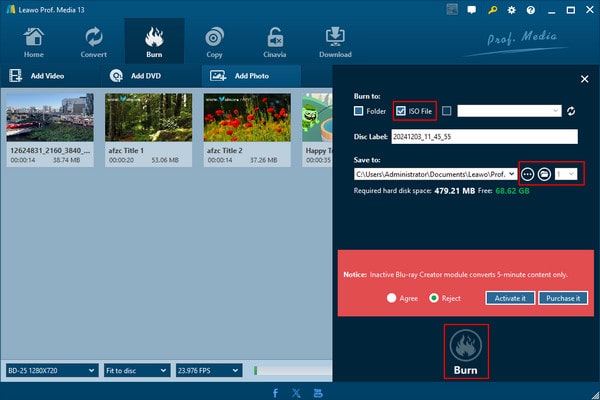
Task: Open the Download module
Action: click(336, 41)
